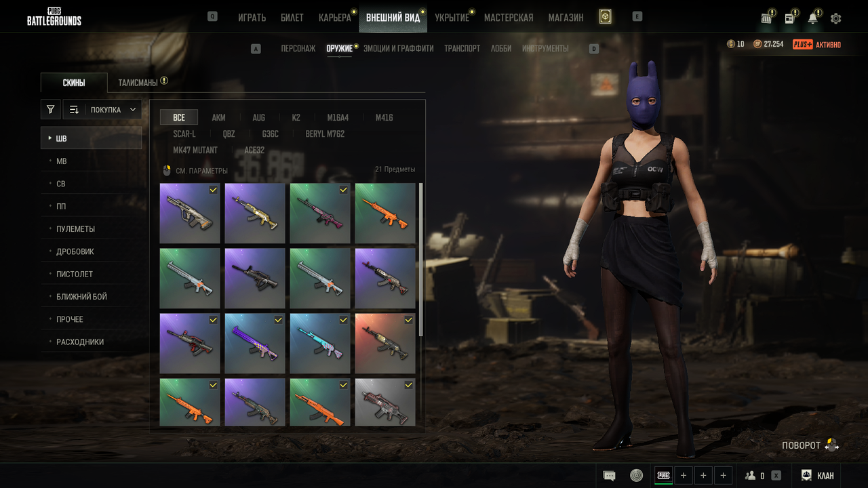The image size is (868, 488).
Task: Click the PUBG Battlegrounds logo
Action: (54, 16)
